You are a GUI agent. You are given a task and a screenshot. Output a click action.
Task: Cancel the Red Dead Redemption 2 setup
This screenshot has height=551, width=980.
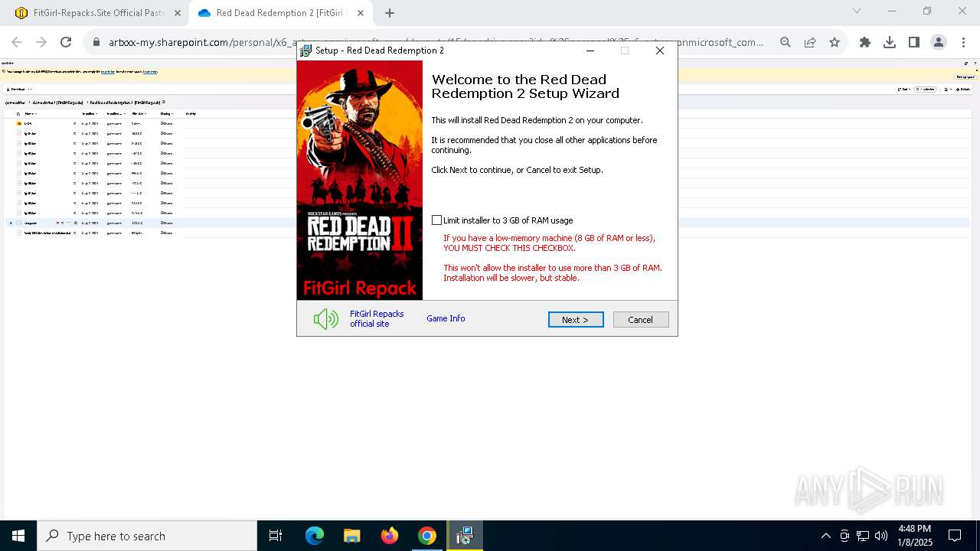(x=641, y=320)
